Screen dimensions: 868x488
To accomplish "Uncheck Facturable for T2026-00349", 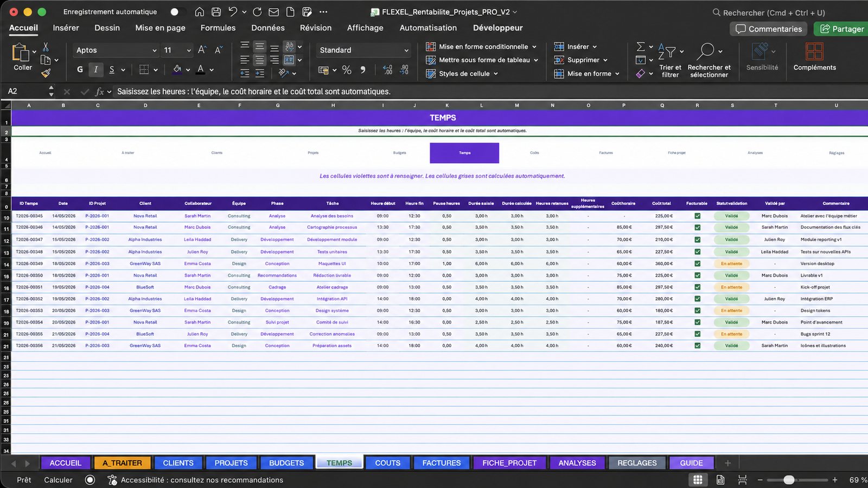I will click(x=697, y=264).
